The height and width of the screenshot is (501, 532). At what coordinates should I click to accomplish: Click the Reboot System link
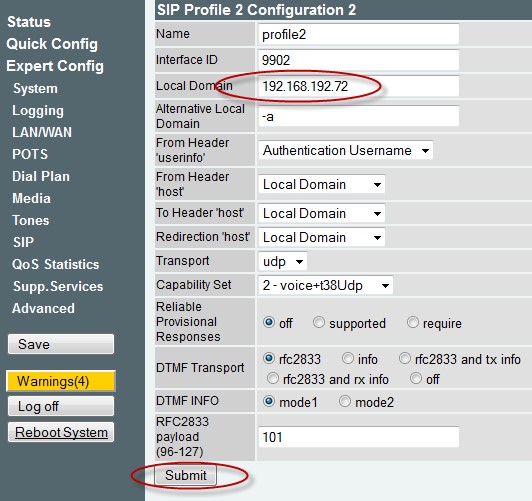coord(61,432)
